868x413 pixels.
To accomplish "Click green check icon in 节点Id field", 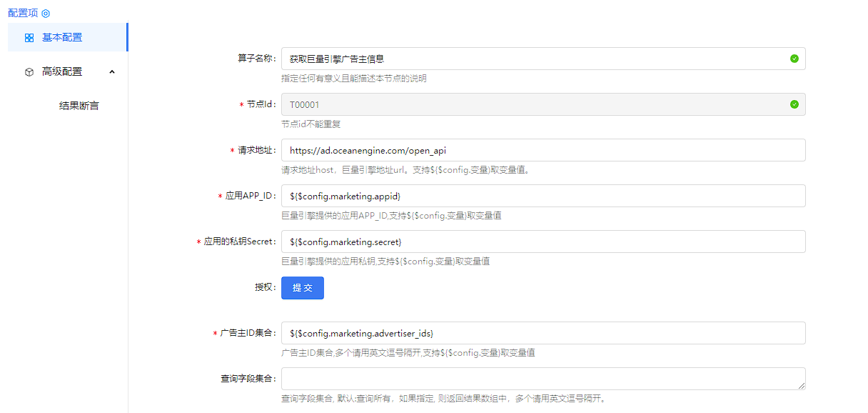I will pos(794,104).
